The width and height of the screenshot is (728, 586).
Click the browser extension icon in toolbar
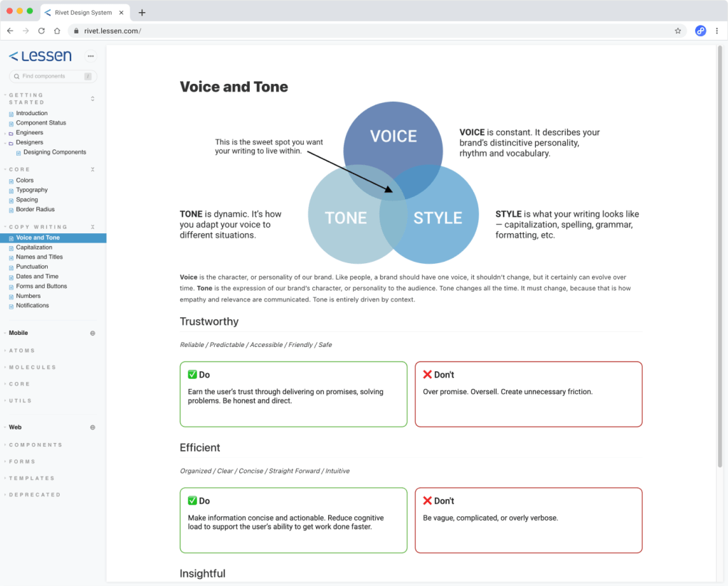click(x=700, y=31)
